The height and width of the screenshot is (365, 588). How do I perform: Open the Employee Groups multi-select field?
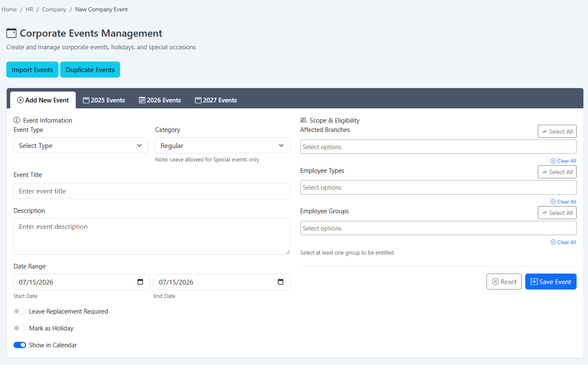click(438, 228)
